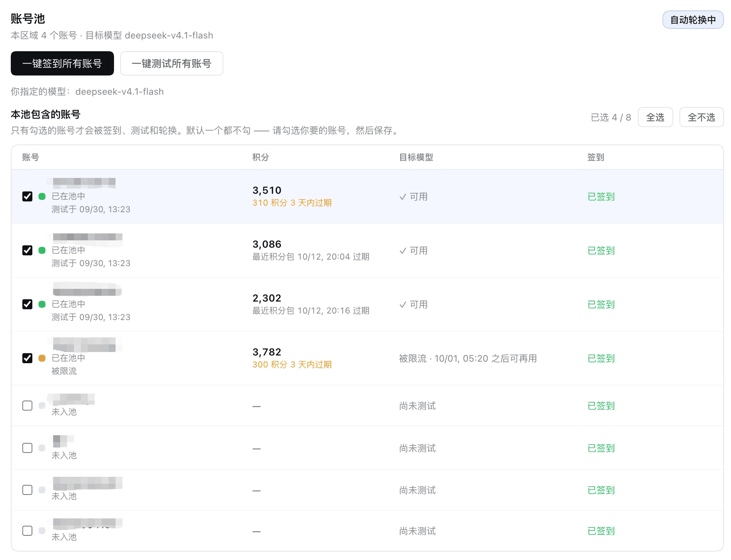Click 尚未测试 in the first 未入池 row
This screenshot has height=560, width=731.
[x=417, y=406]
